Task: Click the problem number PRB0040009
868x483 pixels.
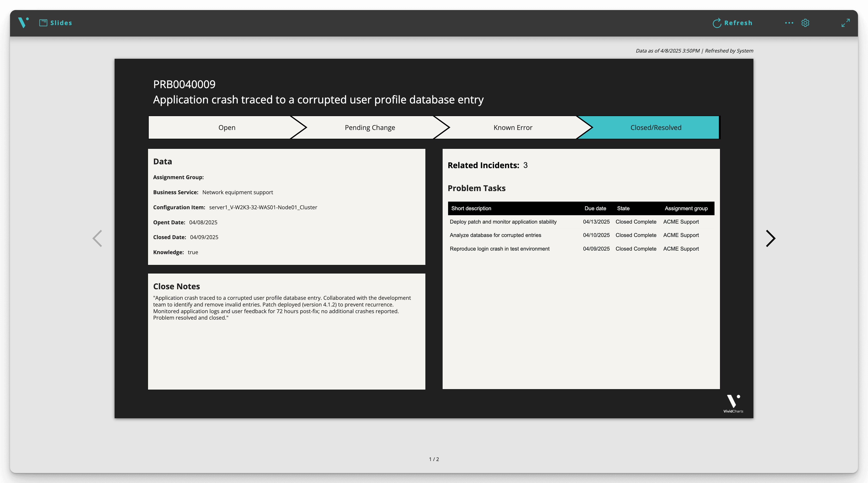Action: click(x=184, y=84)
